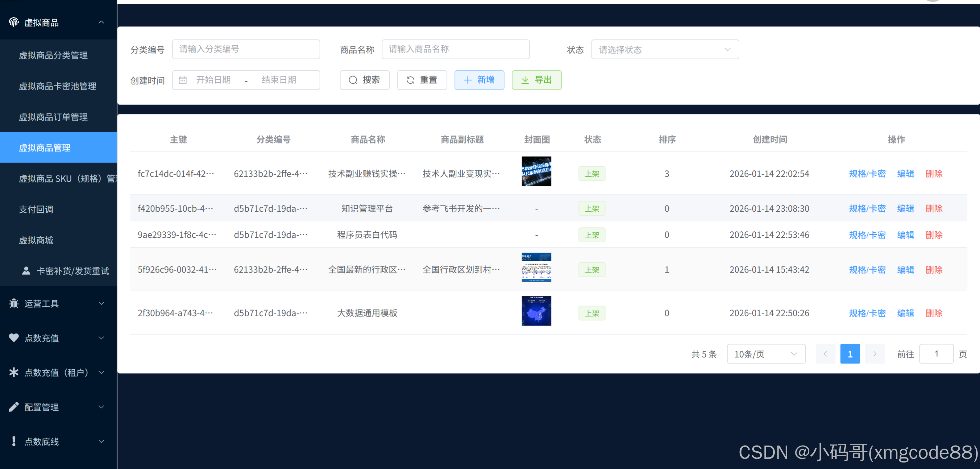Open the 10条/页 page size dropdown
This screenshot has height=469, width=980.
click(766, 354)
